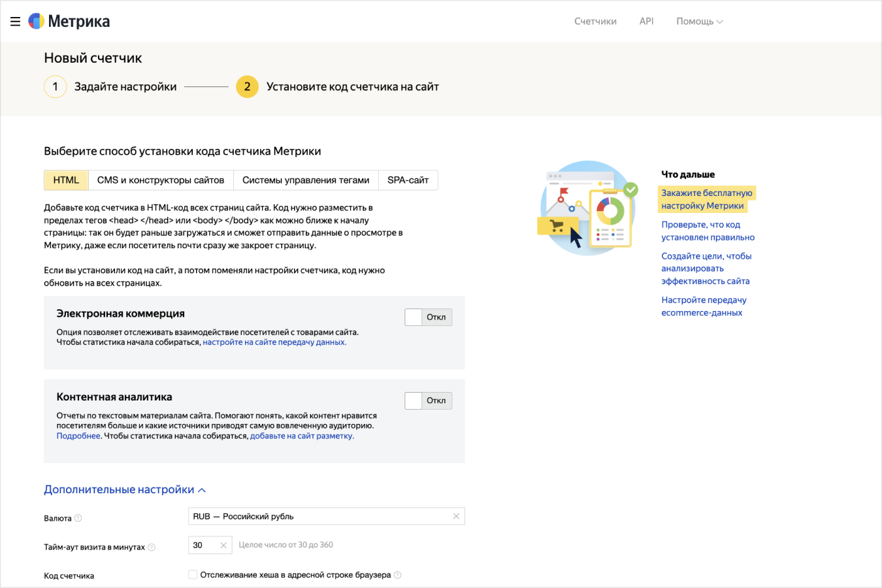Click heading Выберите способ установки кода счетчика
Viewport: 882px width, 588px height.
[x=182, y=152]
